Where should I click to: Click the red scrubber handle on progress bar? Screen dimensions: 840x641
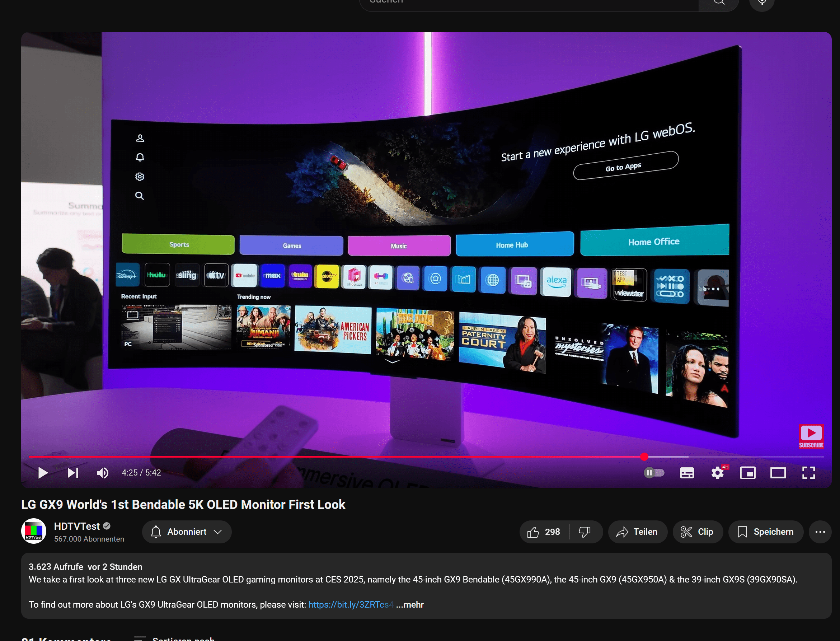(644, 456)
